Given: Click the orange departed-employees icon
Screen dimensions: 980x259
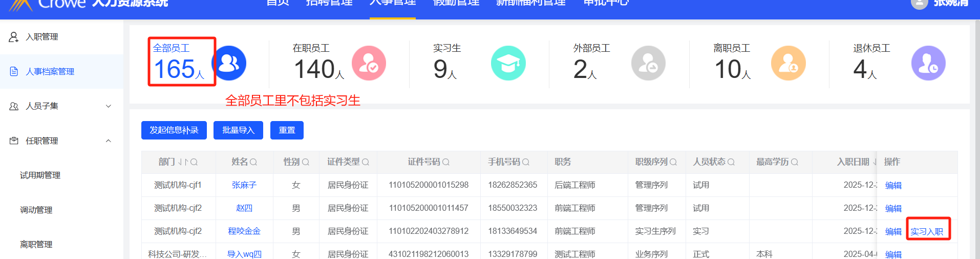Looking at the screenshot, I should click(788, 63).
